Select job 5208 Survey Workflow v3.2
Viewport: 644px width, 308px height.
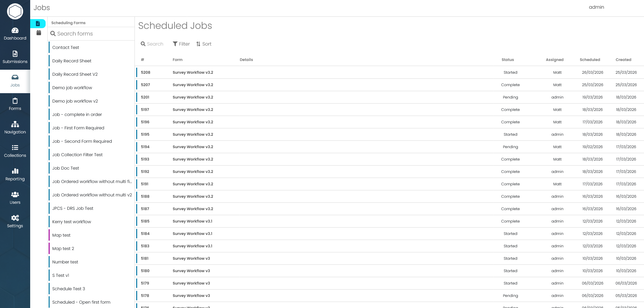coord(302,72)
